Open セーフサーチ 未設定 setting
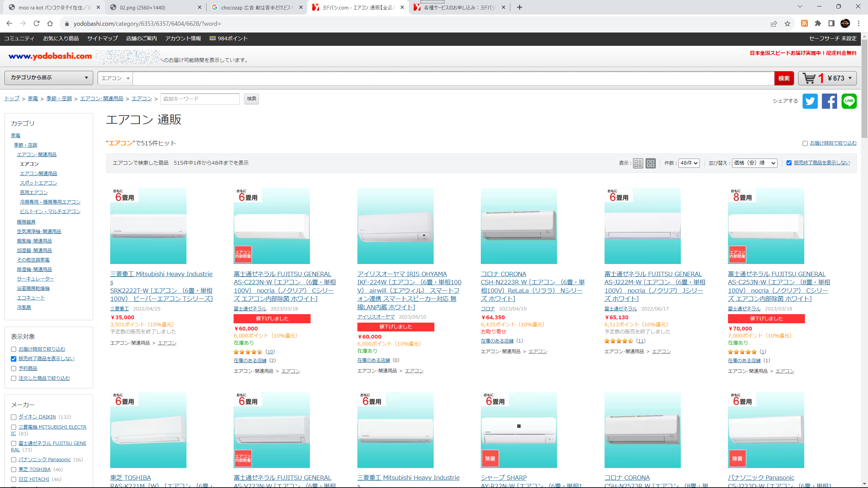The width and height of the screenshot is (868, 488). (x=833, y=39)
